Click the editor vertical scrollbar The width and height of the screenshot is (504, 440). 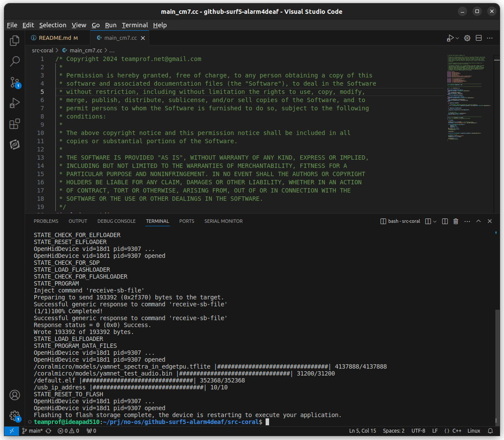497,133
